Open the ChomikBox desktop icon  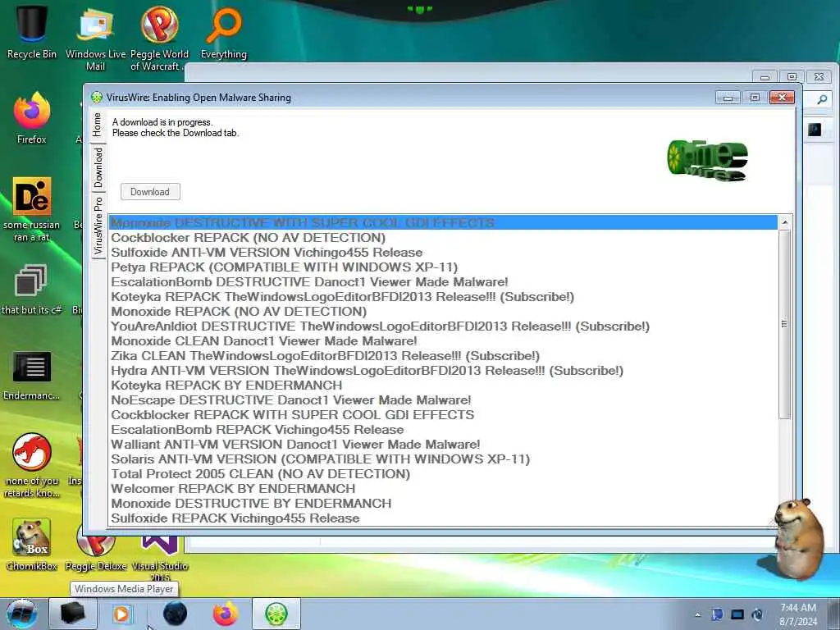pyautogui.click(x=32, y=544)
